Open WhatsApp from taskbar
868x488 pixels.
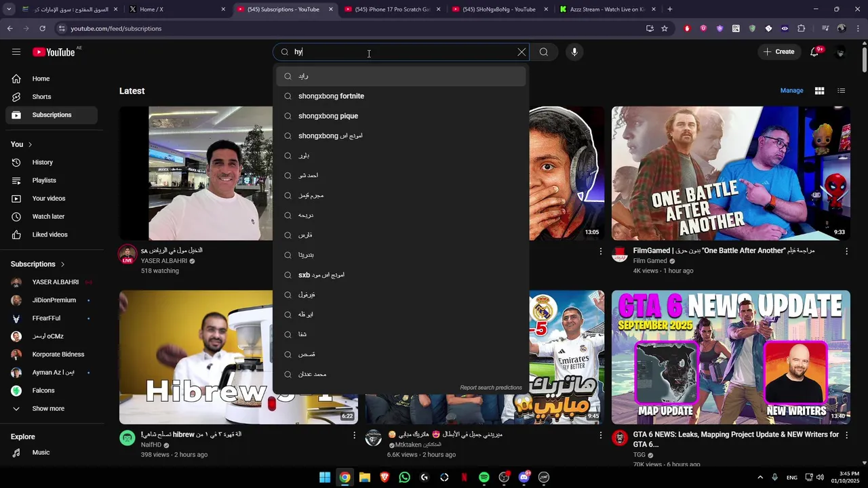click(405, 477)
